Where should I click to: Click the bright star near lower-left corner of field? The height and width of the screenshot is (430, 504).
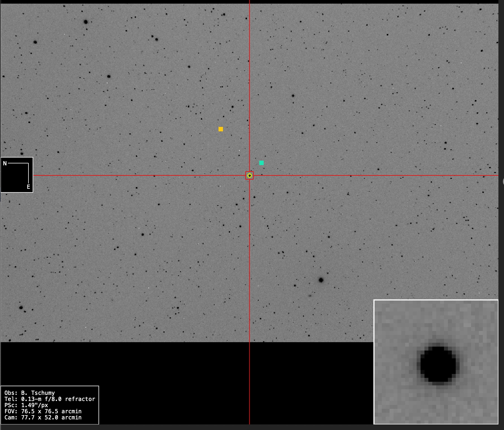21,308
